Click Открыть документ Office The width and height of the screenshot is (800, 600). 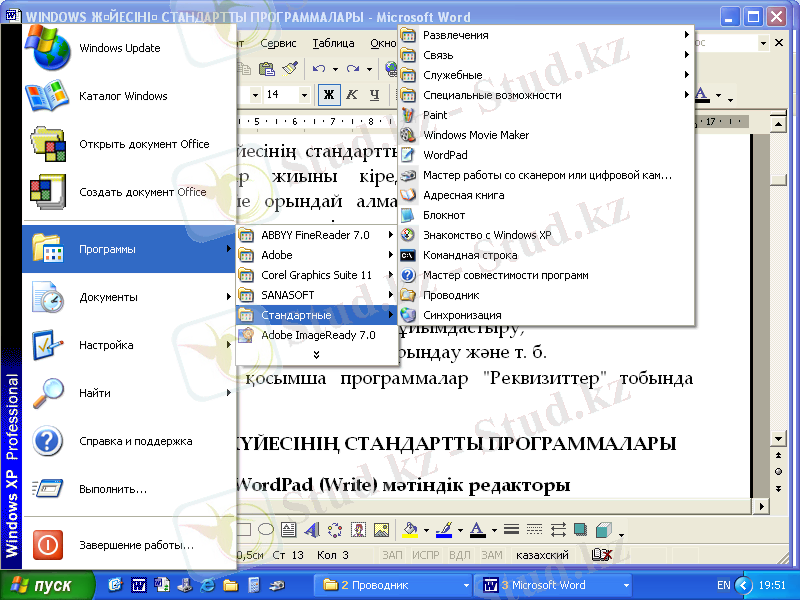click(129, 144)
